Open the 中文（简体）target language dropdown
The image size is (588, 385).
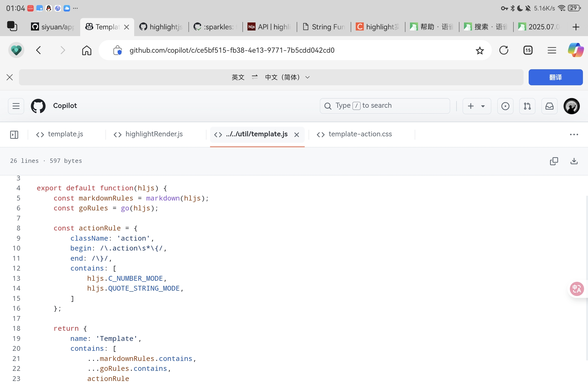point(307,77)
